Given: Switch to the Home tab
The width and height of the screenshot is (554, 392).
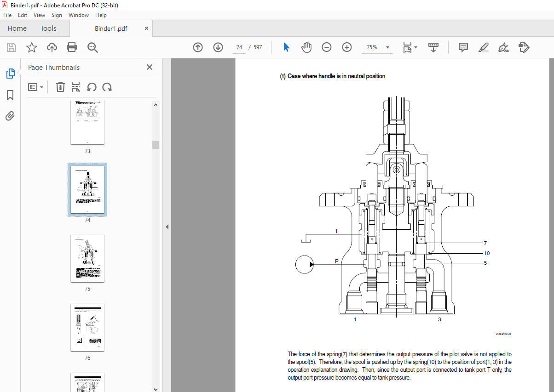Looking at the screenshot, I should pyautogui.click(x=17, y=28).
